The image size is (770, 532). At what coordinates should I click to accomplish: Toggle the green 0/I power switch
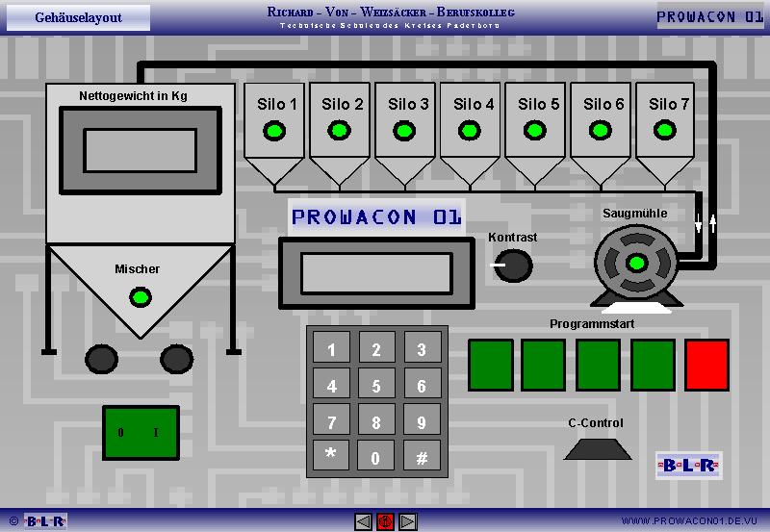point(141,433)
